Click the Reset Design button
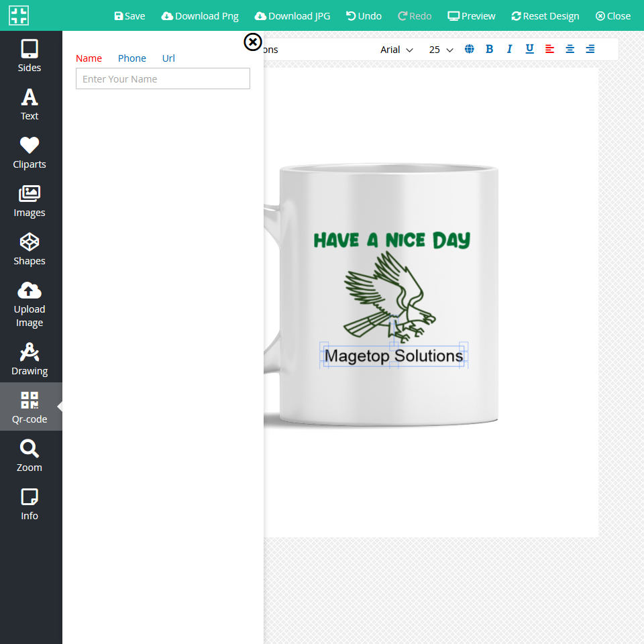The image size is (644, 644). (x=545, y=16)
